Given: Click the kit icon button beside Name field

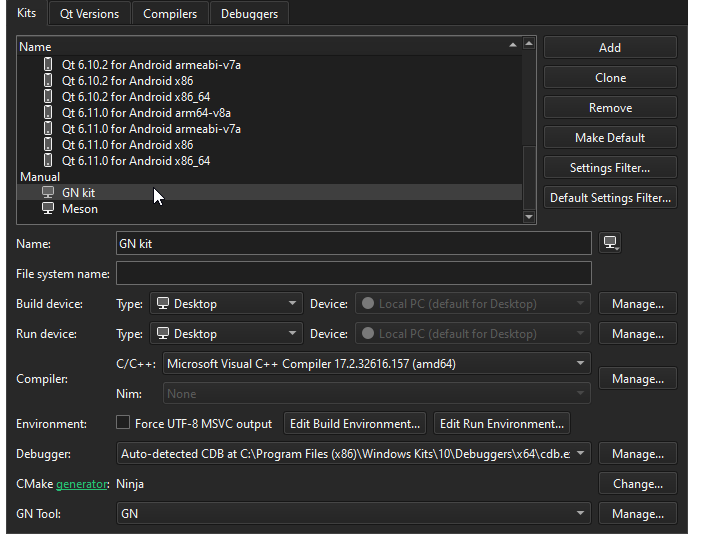Looking at the screenshot, I should [x=610, y=243].
